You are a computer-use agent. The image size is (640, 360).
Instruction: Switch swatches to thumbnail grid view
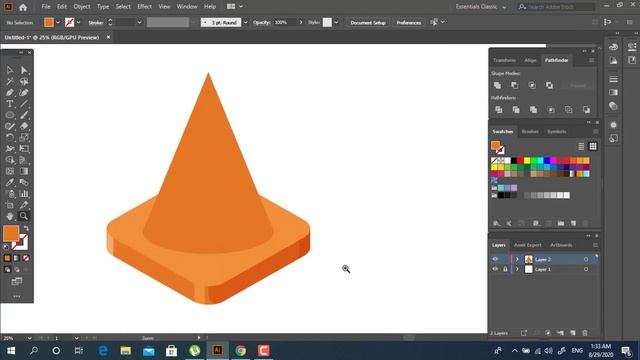[x=593, y=146]
